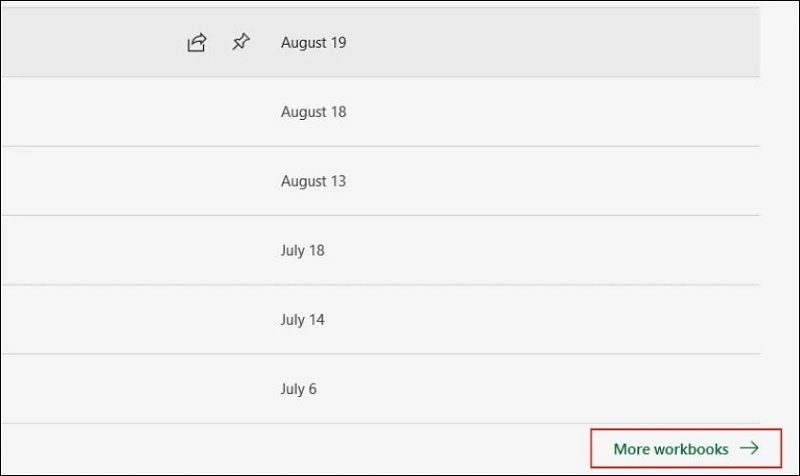Share the workbook modified August 19
The height and width of the screenshot is (476, 800).
click(x=197, y=43)
